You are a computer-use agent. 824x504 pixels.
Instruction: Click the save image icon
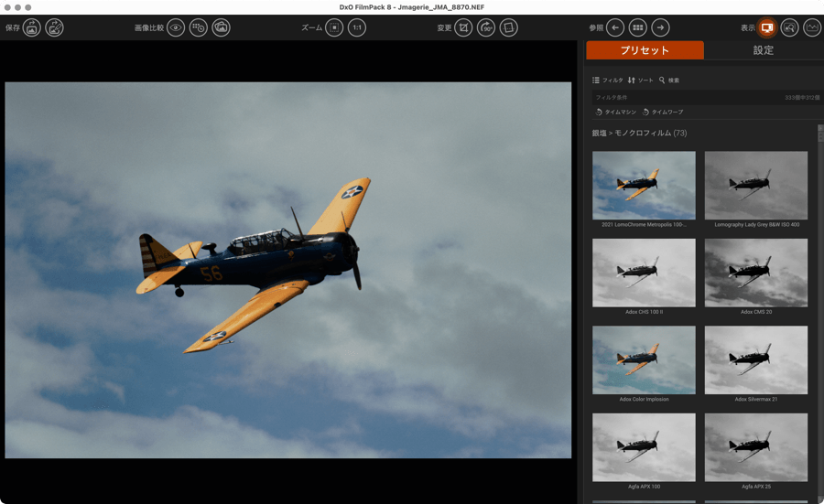pos(32,28)
